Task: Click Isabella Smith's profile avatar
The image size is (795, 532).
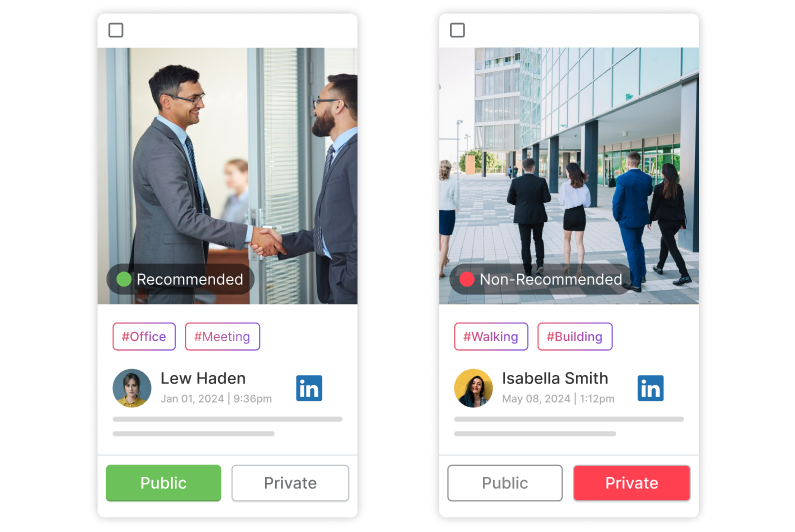Action: coord(474,388)
